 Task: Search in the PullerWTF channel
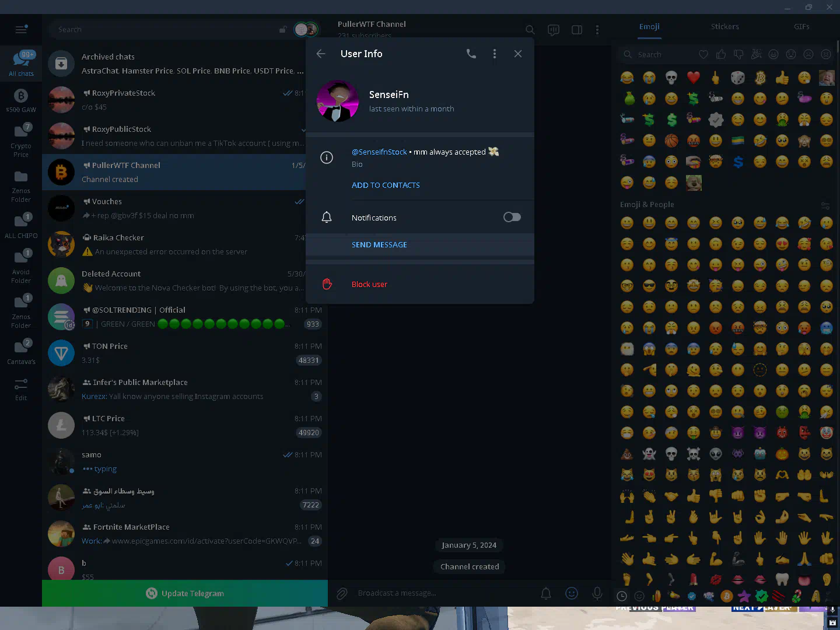[530, 29]
